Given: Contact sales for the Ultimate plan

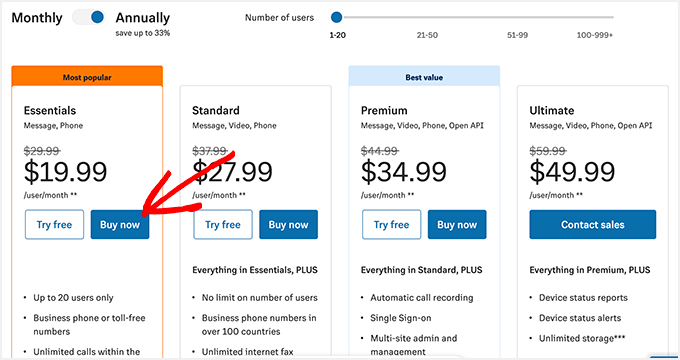Looking at the screenshot, I should point(593,225).
